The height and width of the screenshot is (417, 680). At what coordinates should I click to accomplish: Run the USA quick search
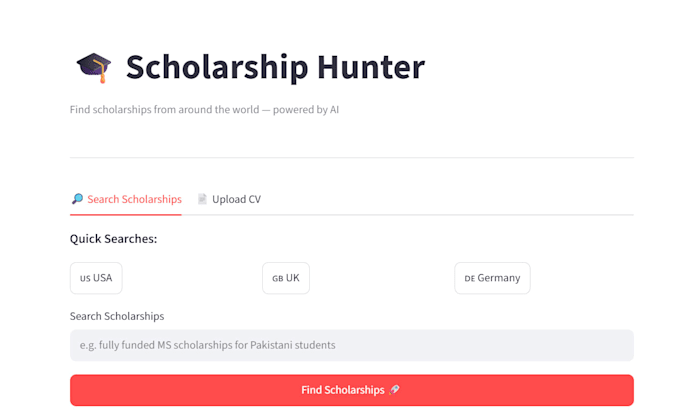[x=96, y=278]
